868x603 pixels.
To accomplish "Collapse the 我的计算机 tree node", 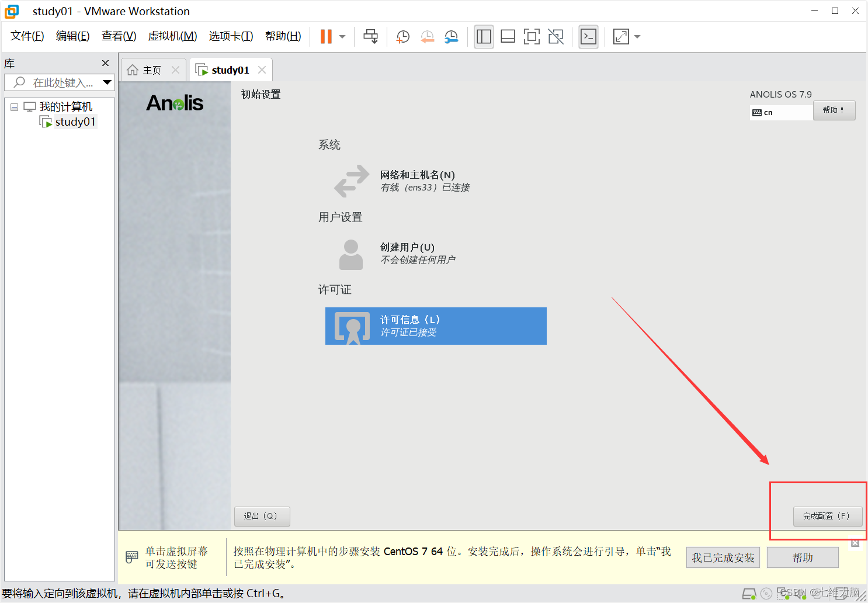I will click(14, 107).
